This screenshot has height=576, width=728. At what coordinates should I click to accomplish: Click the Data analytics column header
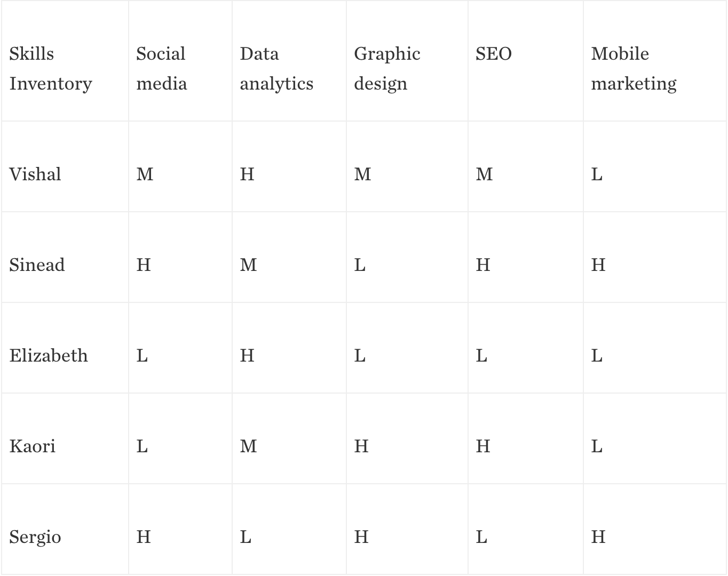point(276,69)
